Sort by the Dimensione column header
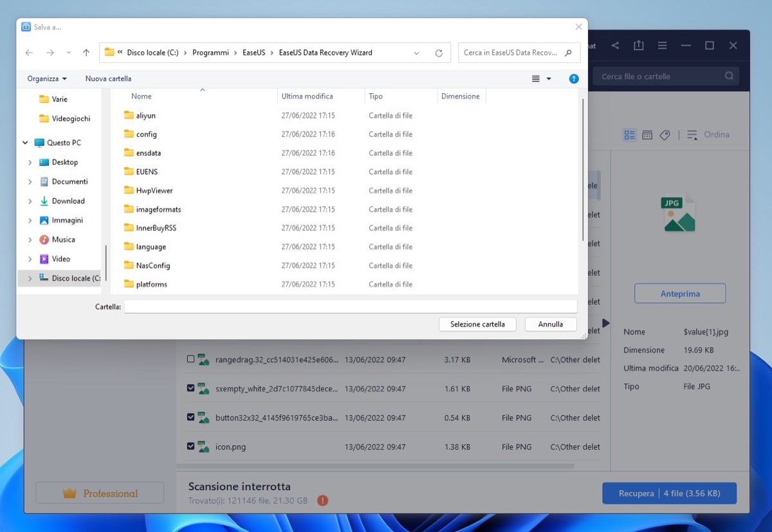Screen dimensions: 772x532 [461, 96]
